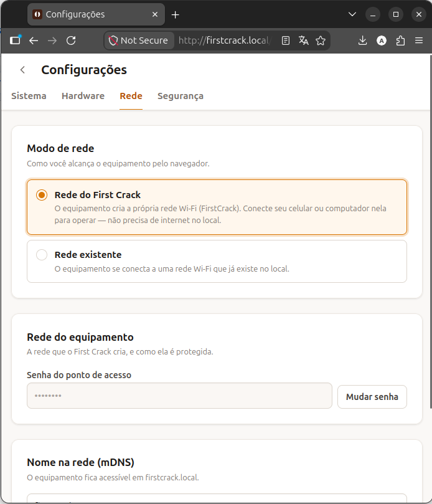Switch to the Segurança tab
The height and width of the screenshot is (504, 432).
tap(181, 96)
